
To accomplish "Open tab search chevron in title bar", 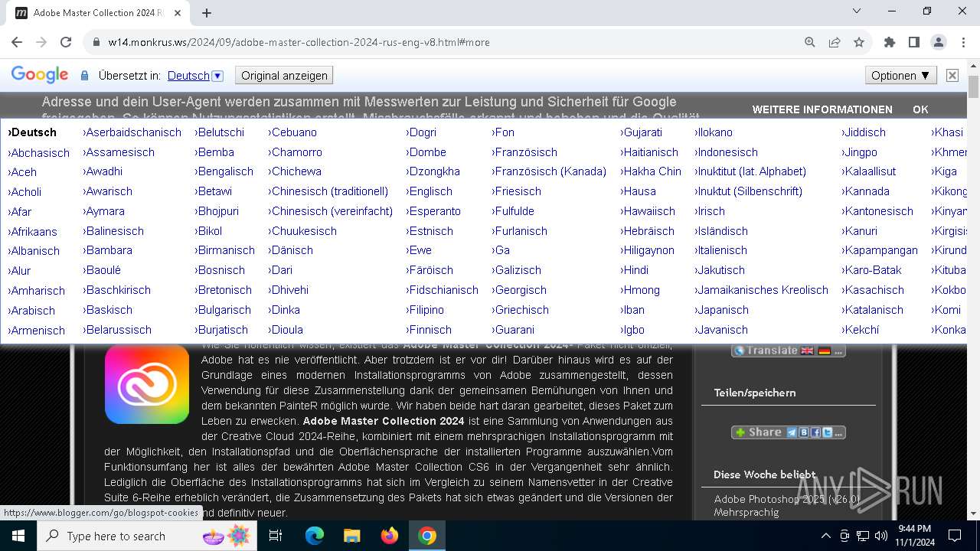I will (857, 11).
